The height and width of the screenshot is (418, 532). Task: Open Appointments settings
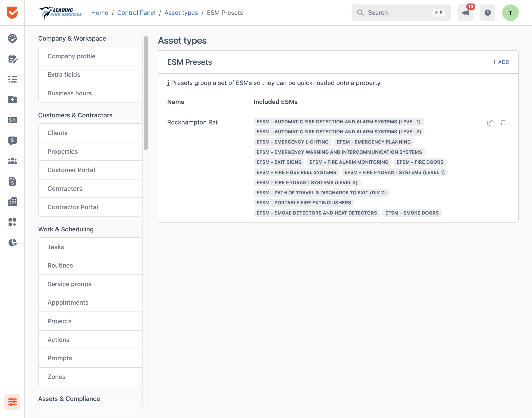click(x=90, y=302)
